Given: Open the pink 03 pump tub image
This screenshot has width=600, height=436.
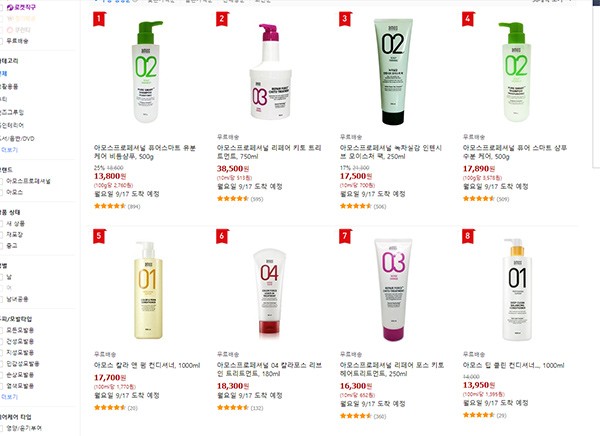Looking at the screenshot, I should click(271, 72).
